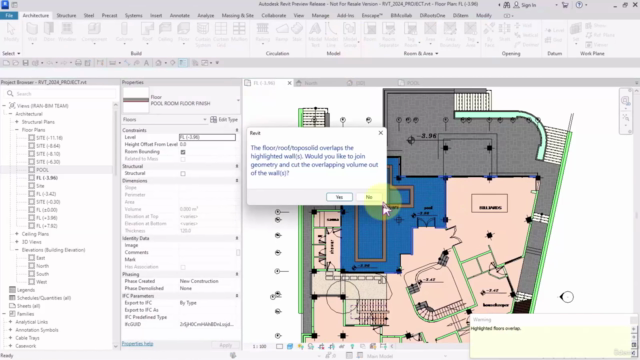Select the Set work plane icon
Screen dimensions: 640x360
[x=576, y=29]
